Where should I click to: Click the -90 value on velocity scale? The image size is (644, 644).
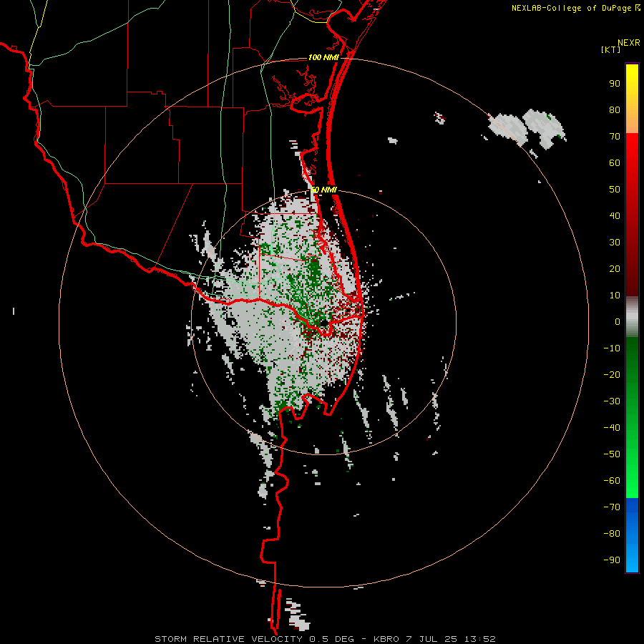pos(612,560)
